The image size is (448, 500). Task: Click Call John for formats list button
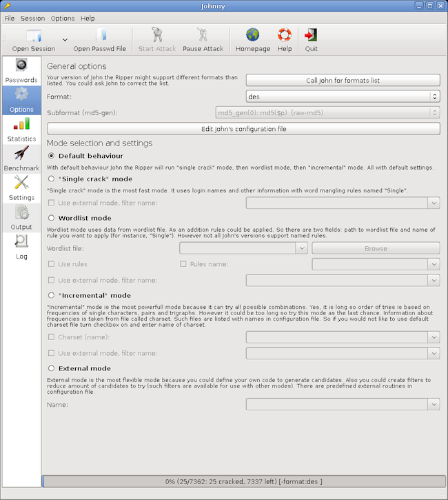(343, 81)
